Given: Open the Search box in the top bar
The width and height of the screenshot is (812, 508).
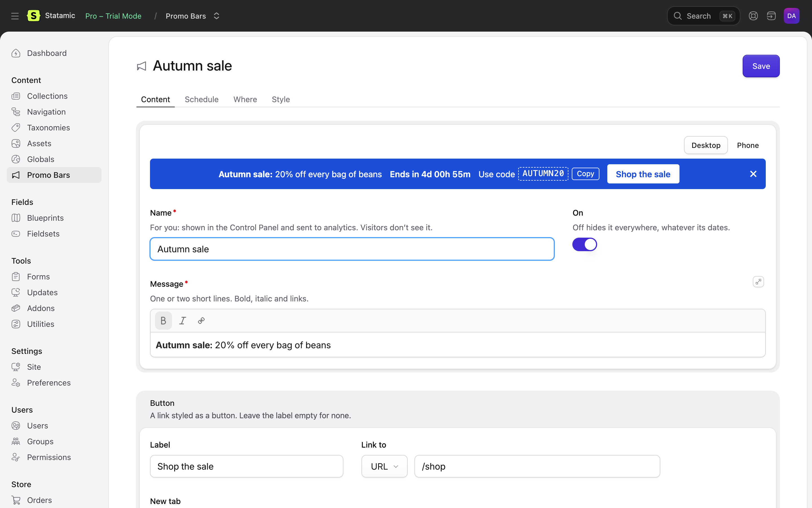Looking at the screenshot, I should (x=703, y=16).
